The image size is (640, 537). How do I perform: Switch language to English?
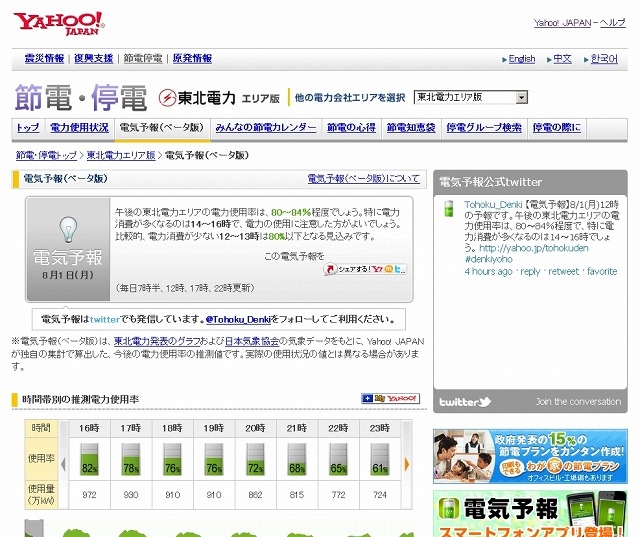coord(522,59)
